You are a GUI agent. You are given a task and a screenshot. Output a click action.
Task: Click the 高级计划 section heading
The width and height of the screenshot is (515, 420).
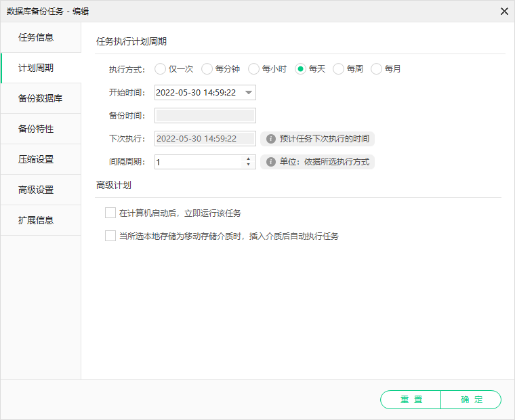pos(114,185)
